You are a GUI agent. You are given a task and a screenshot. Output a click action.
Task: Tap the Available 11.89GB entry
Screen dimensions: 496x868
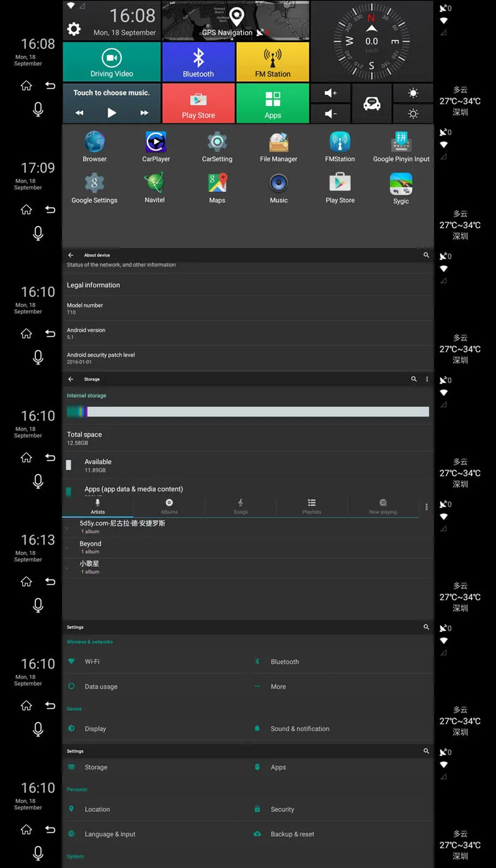(247, 465)
